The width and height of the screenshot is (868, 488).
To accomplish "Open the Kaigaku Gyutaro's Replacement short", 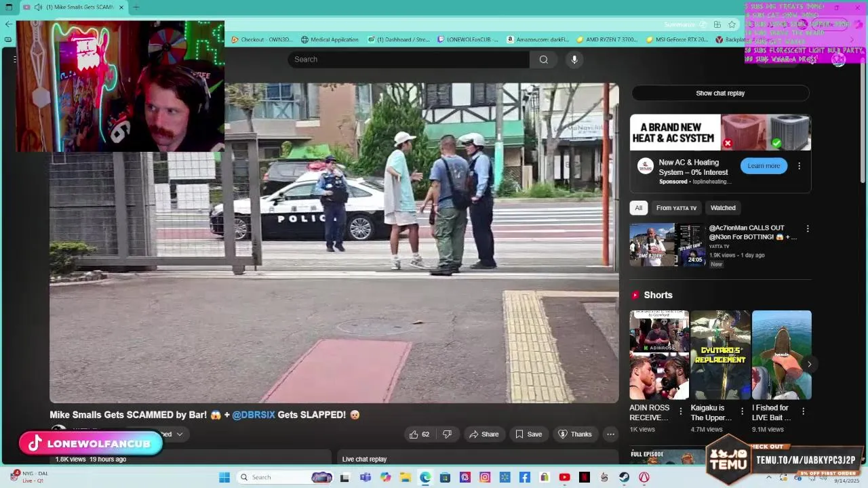I will click(x=720, y=355).
